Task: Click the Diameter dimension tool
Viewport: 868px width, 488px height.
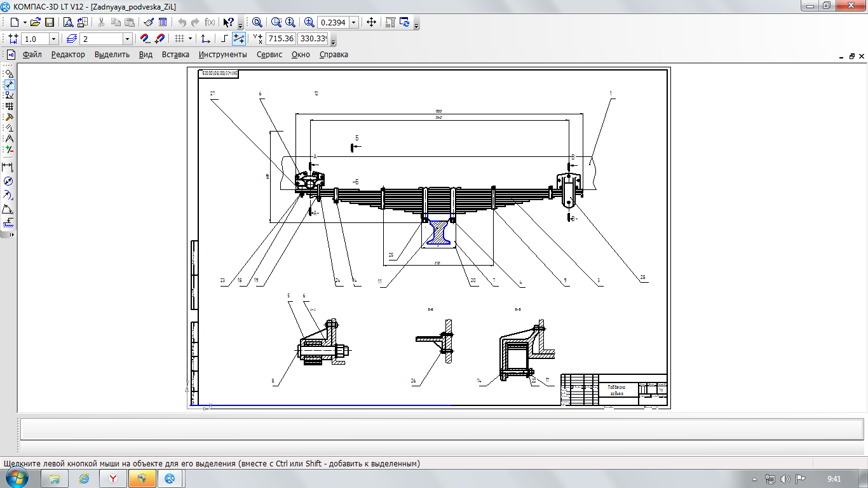Action: point(8,181)
